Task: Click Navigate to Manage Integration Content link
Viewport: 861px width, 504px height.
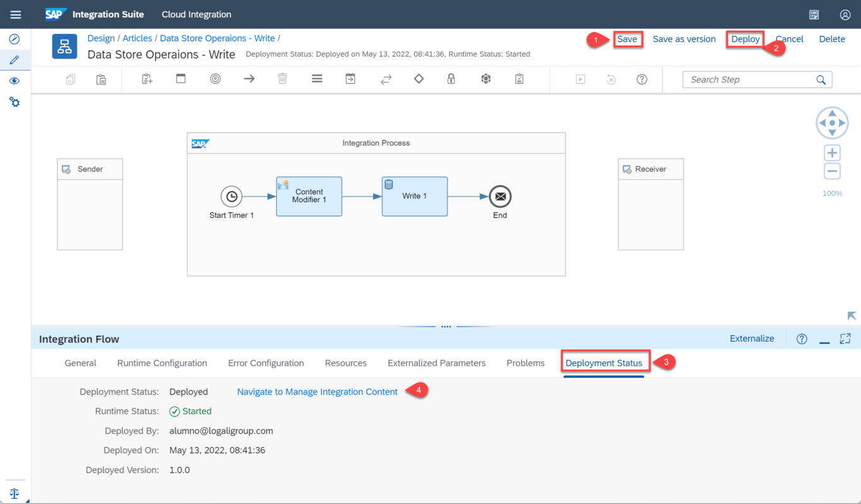Action: (x=318, y=392)
